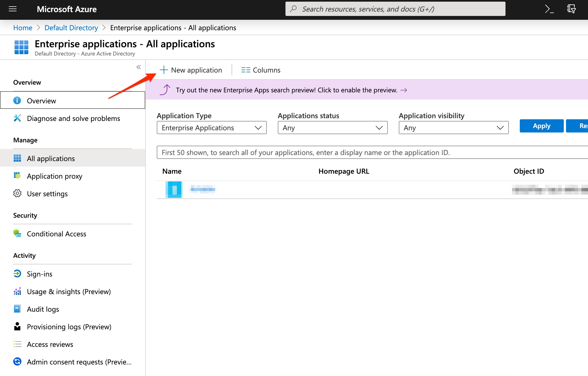This screenshot has width=588, height=376.
Task: Open the Application visibility dropdown
Action: (454, 128)
